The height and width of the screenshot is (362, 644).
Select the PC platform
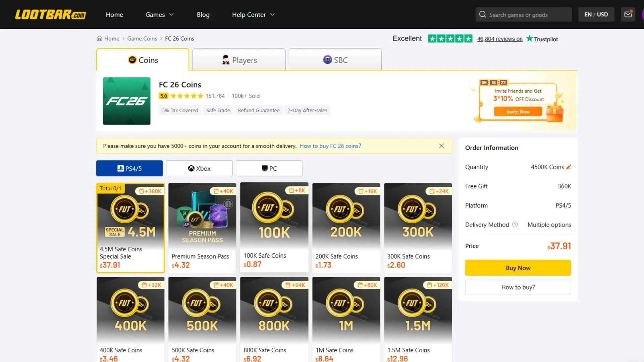point(269,168)
